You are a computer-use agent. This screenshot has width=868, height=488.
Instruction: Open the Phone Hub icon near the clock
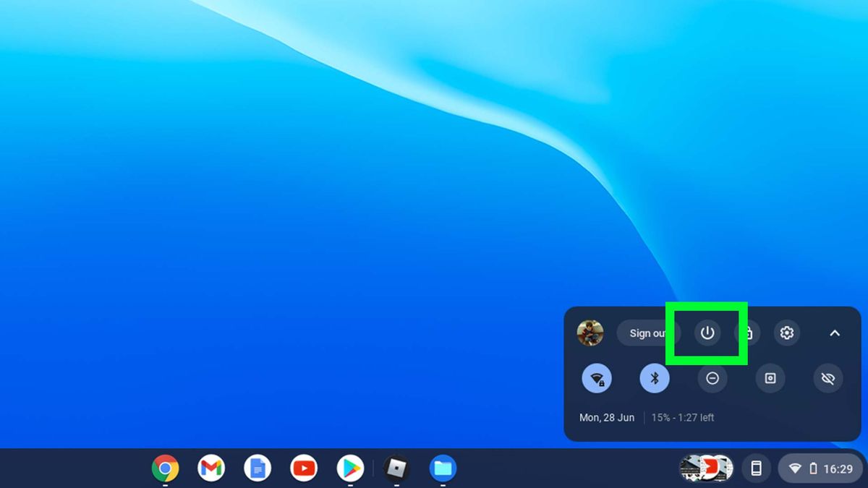[757, 468]
